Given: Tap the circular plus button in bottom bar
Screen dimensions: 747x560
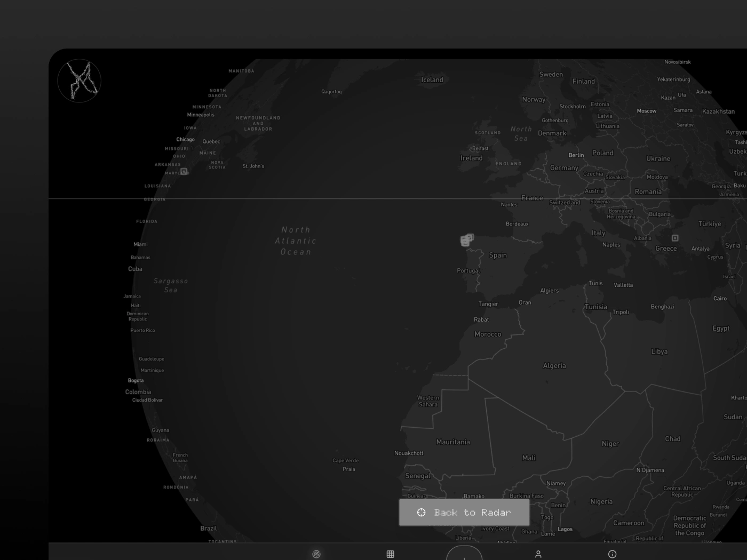Looking at the screenshot, I should (x=464, y=554).
